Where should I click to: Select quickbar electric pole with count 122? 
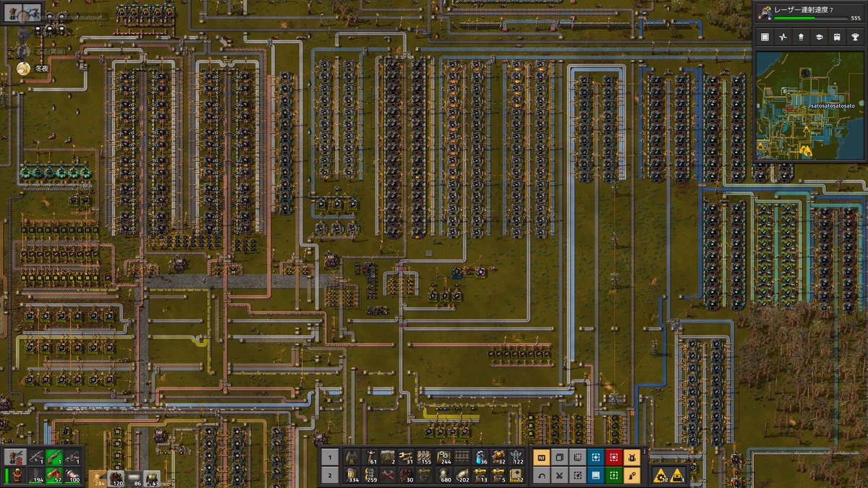(x=518, y=457)
